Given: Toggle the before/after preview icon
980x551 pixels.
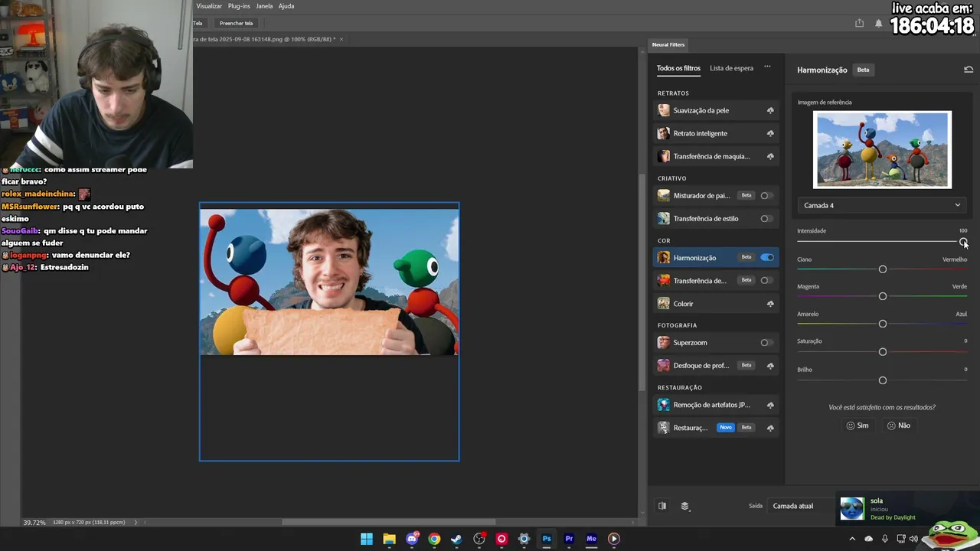Looking at the screenshot, I should 662,506.
